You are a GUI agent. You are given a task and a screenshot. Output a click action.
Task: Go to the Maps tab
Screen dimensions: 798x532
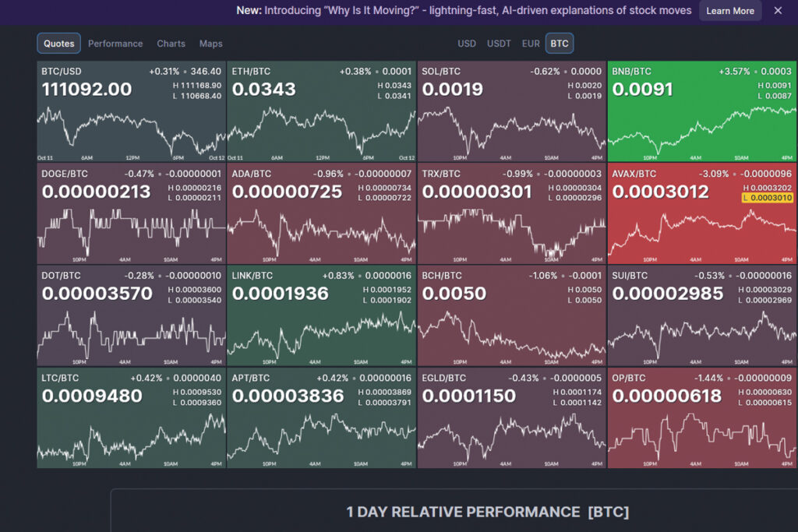pos(210,44)
